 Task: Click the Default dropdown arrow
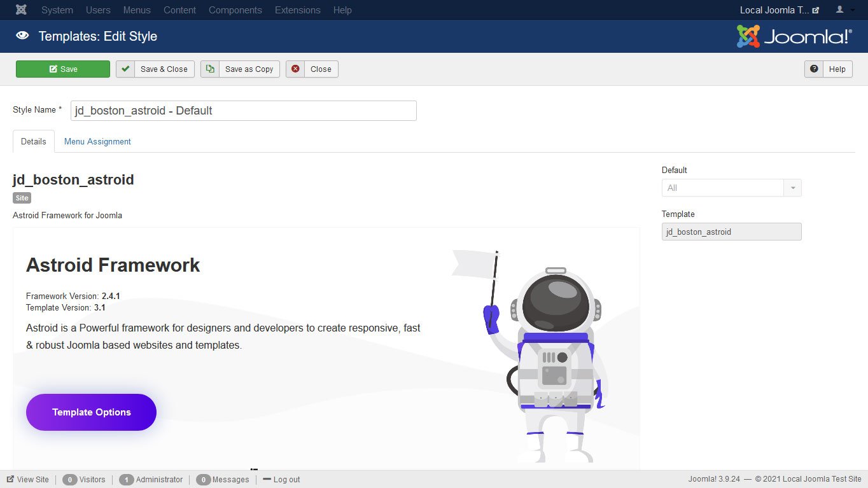tap(793, 188)
